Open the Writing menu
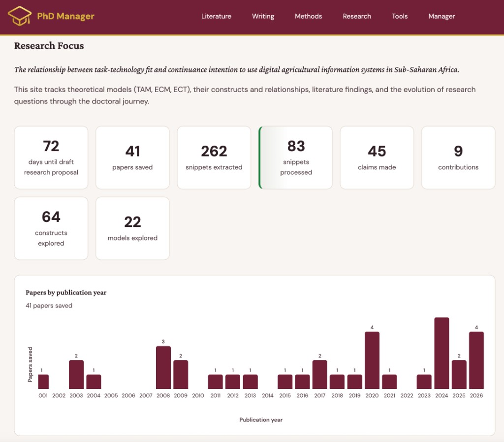The image size is (504, 442). pos(263,16)
